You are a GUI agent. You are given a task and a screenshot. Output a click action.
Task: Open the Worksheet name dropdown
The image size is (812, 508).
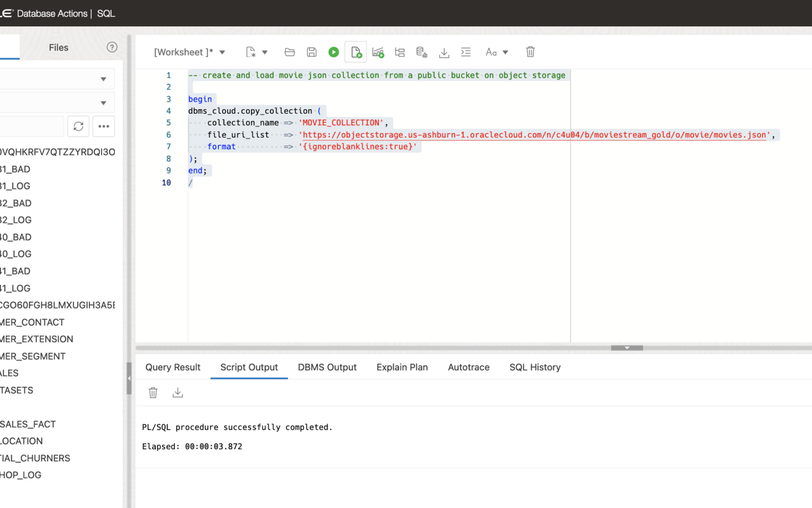(x=223, y=52)
